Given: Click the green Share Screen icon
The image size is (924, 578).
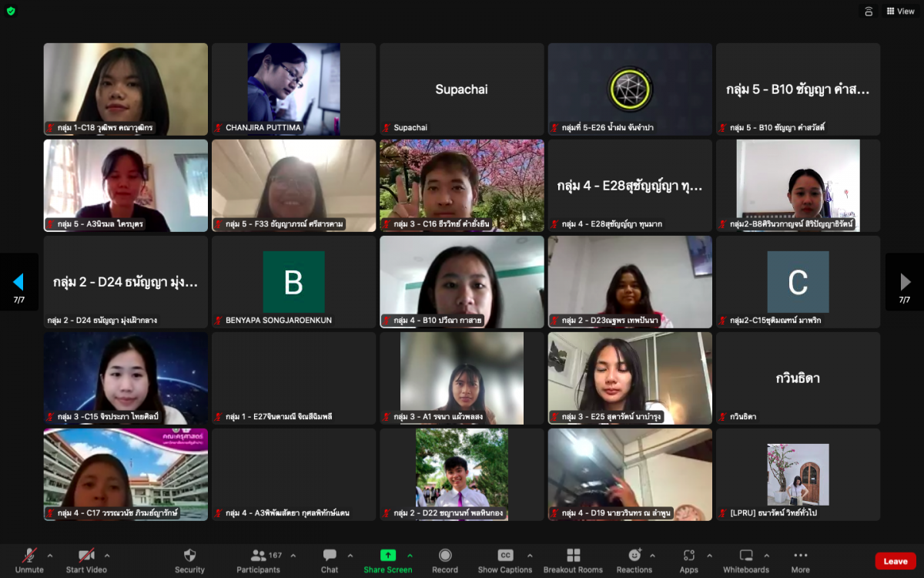Looking at the screenshot, I should (x=387, y=556).
